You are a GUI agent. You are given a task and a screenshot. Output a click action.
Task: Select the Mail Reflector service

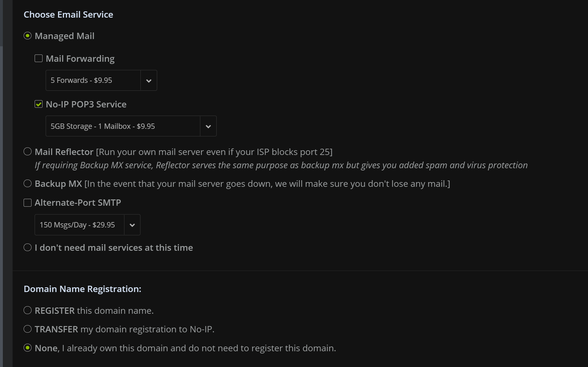[x=27, y=152]
